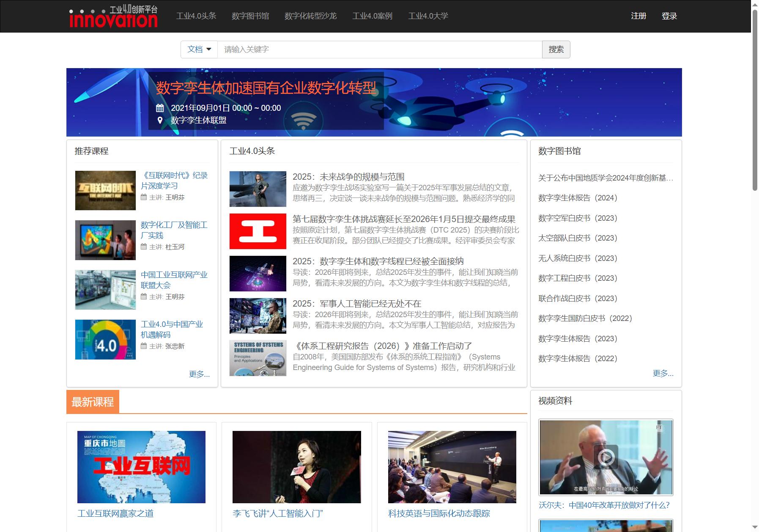Open article 数字孪生体和数字线程已经被全面接纳
This screenshot has width=759, height=532.
[378, 261]
